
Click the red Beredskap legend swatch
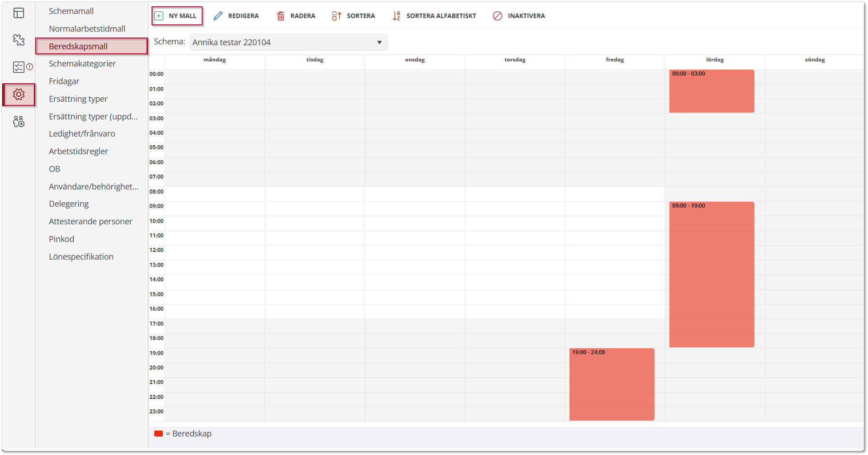(158, 434)
